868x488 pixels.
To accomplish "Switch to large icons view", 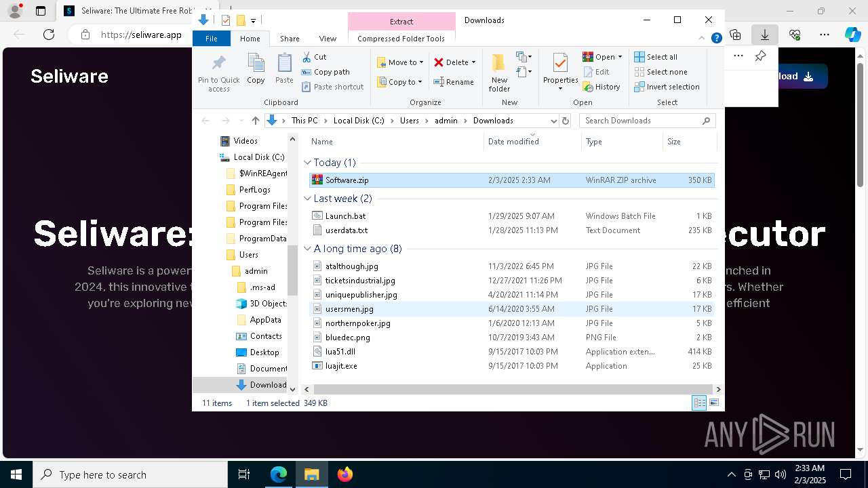I will [713, 403].
